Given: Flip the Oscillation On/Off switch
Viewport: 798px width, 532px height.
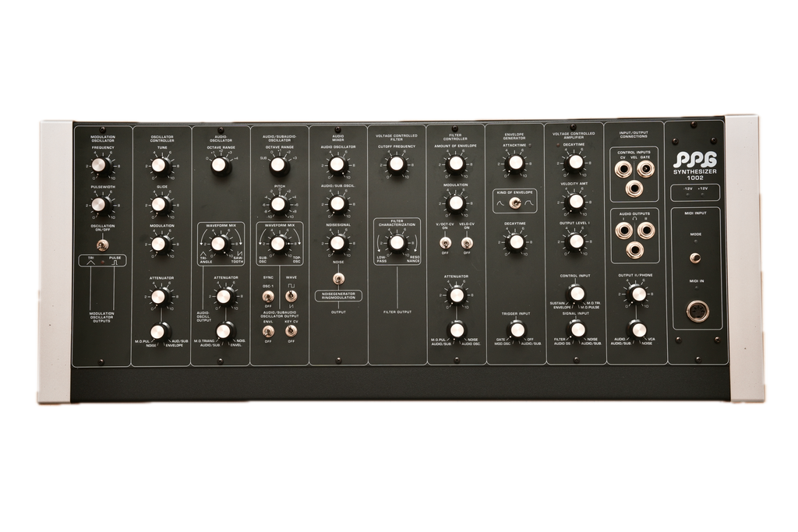Looking at the screenshot, I should pyautogui.click(x=101, y=245).
